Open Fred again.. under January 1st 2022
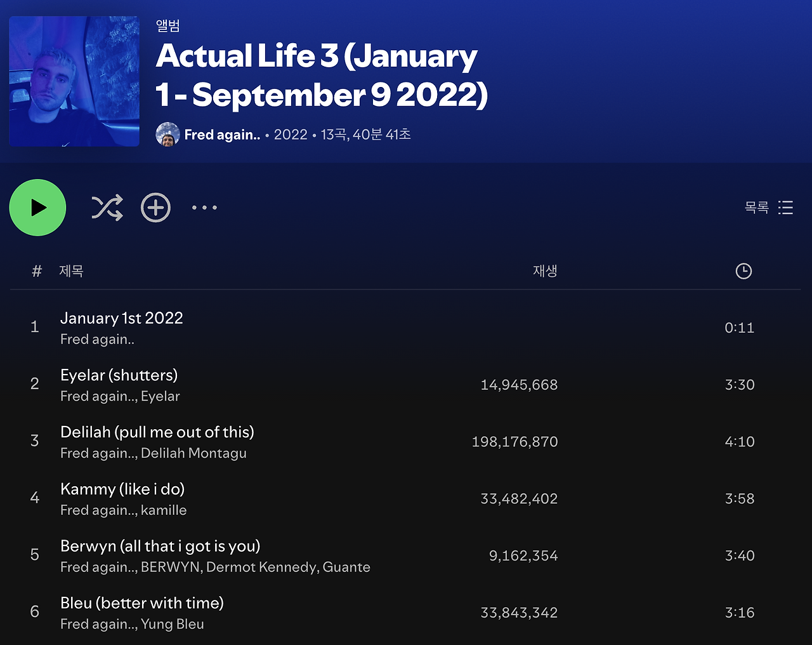The image size is (812, 645). tap(97, 340)
